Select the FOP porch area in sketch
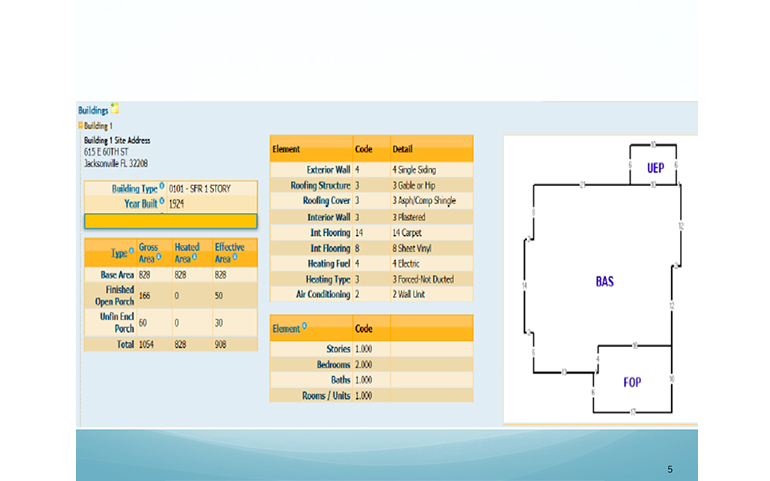Image resolution: width=770 pixels, height=481 pixels. tap(632, 382)
